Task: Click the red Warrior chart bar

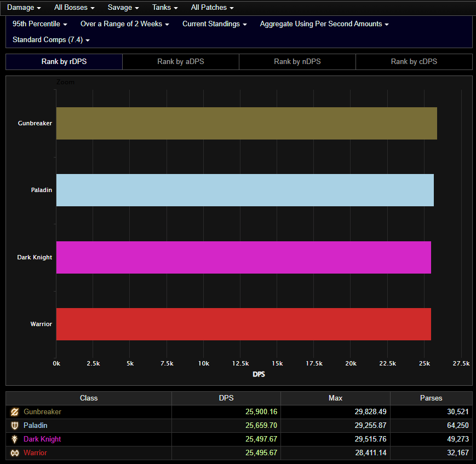Action: (x=243, y=324)
